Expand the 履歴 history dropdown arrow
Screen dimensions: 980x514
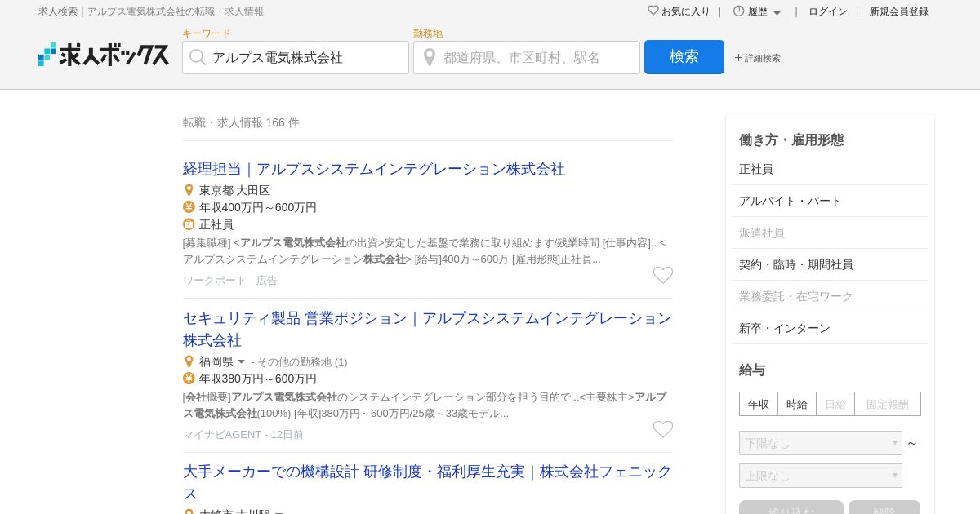click(x=777, y=13)
